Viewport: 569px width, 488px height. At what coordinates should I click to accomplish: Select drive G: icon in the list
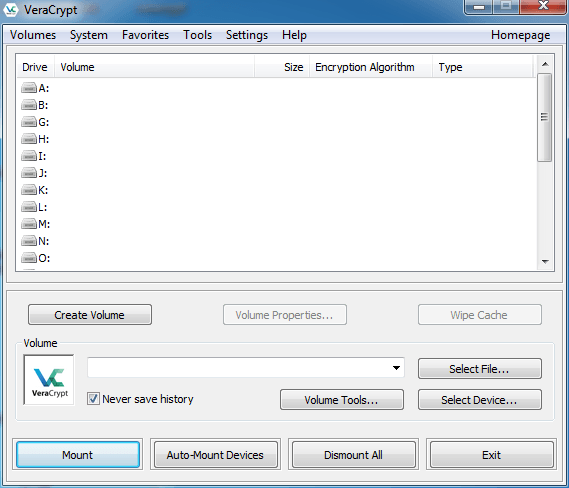click(x=29, y=122)
